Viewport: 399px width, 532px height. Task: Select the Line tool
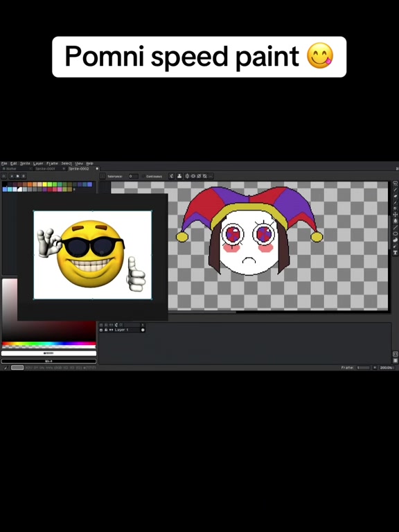pyautogui.click(x=395, y=228)
